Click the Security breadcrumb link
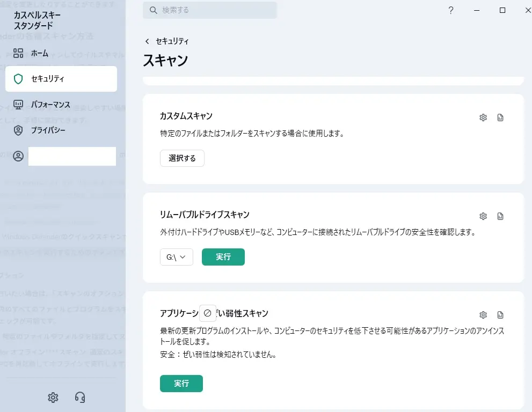Screen dimensions: 532x412 coord(172,41)
